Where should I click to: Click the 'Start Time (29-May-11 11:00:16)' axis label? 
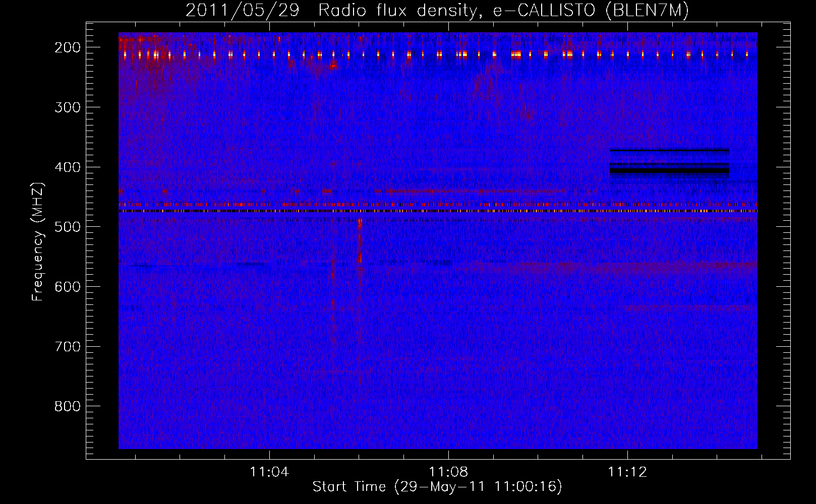point(437,487)
